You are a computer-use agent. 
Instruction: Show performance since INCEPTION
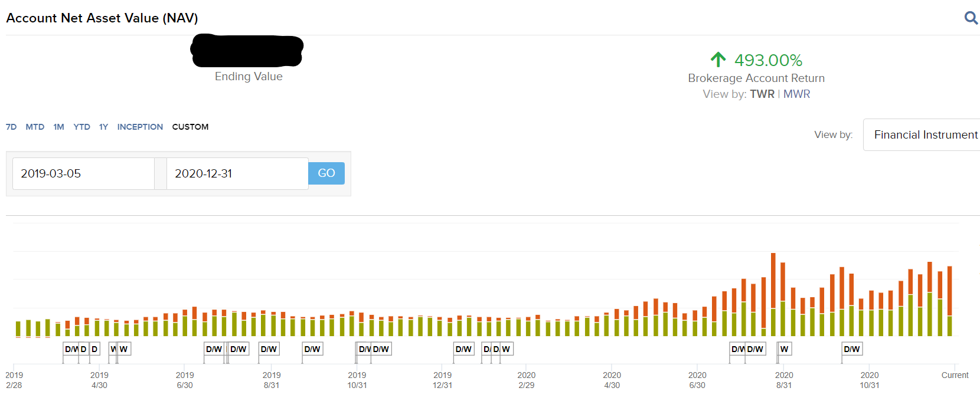tap(140, 127)
